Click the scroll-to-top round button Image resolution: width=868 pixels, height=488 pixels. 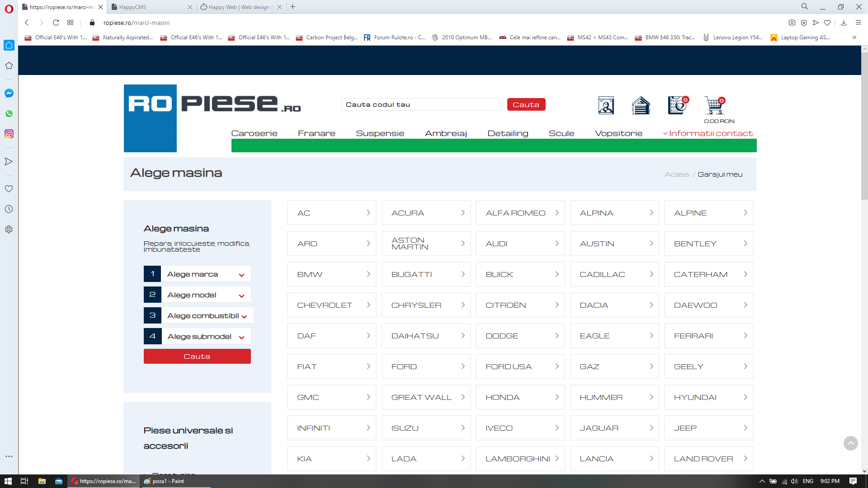pos(850,443)
